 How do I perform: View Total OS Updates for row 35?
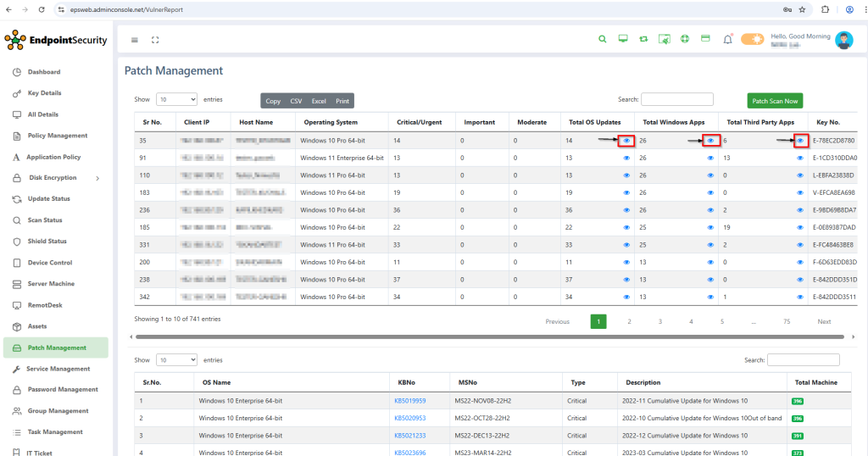pos(627,141)
